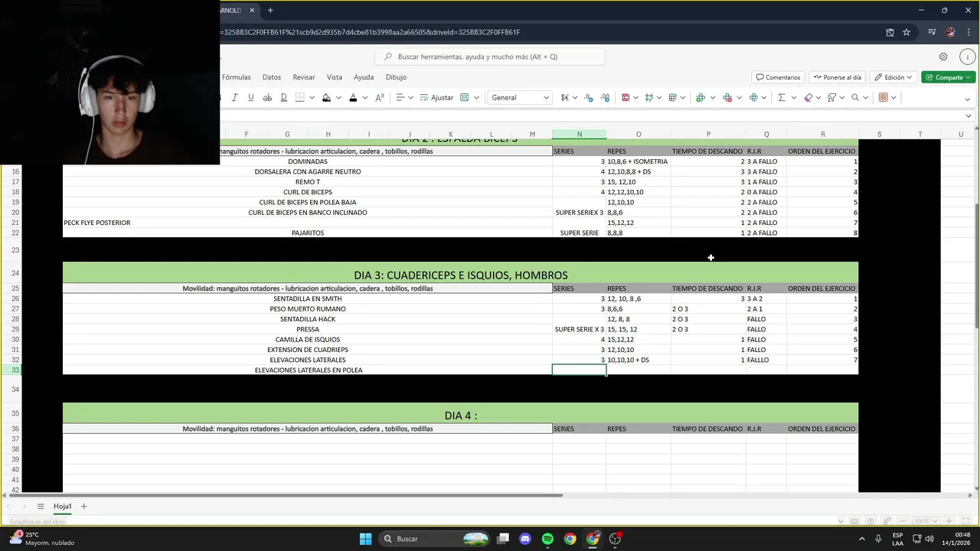Open text alignment options
Viewport: 980px width, 551px height.
coord(403,98)
